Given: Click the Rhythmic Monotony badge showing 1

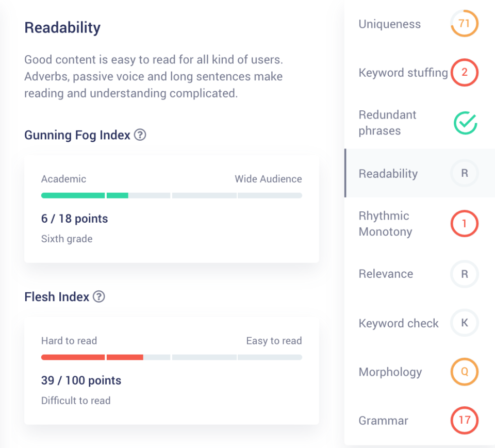Looking at the screenshot, I should [465, 224].
